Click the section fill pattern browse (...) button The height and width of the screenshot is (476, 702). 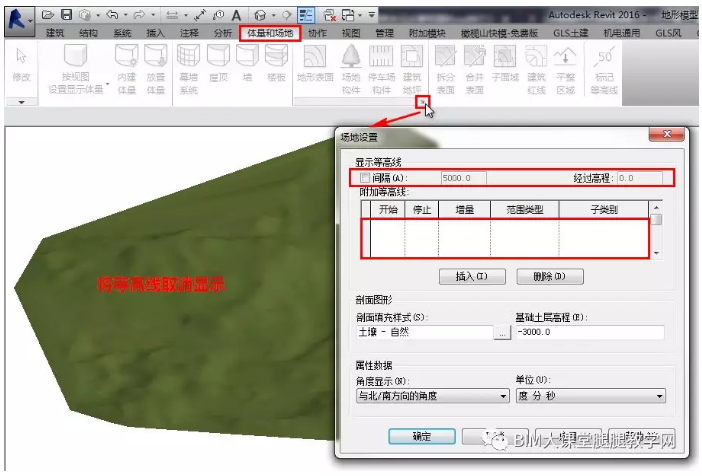point(503,333)
